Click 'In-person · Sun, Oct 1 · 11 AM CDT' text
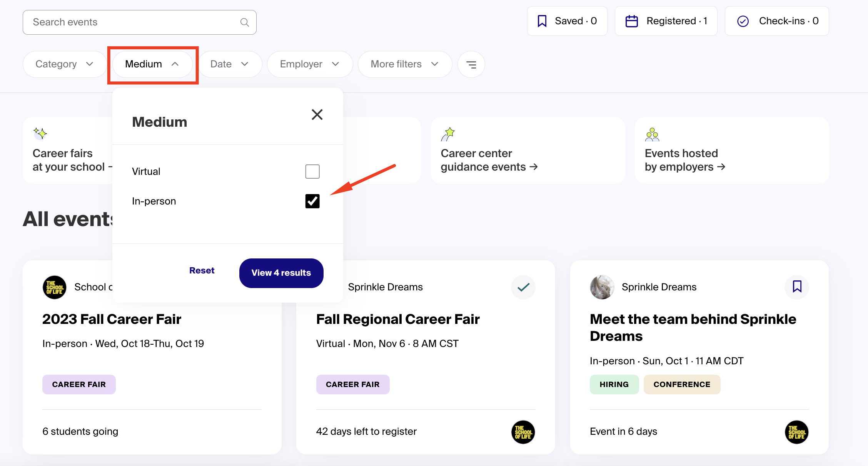Screen dimensions: 868x466 [666, 361]
